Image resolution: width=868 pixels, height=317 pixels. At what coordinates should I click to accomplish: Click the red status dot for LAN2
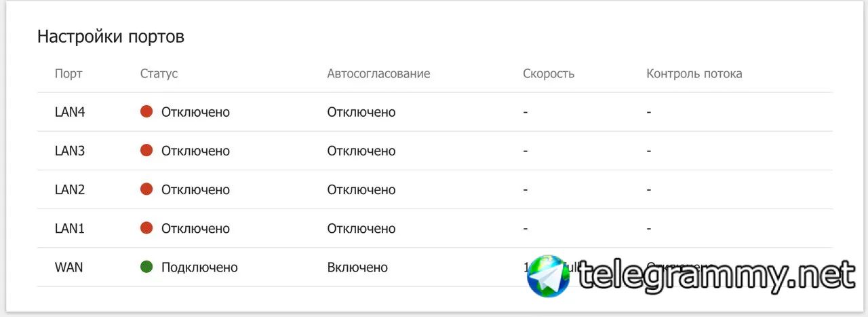(x=146, y=189)
